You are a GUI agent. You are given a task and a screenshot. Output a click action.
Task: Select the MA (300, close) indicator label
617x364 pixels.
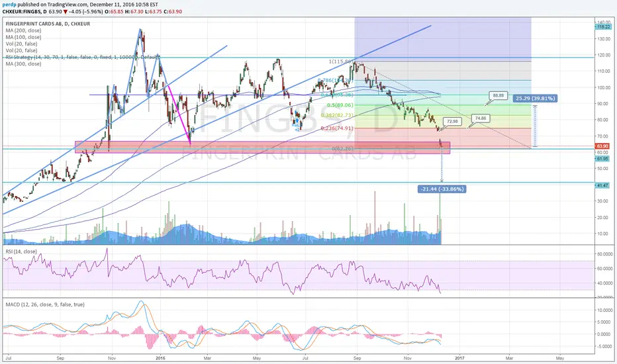coord(23,64)
